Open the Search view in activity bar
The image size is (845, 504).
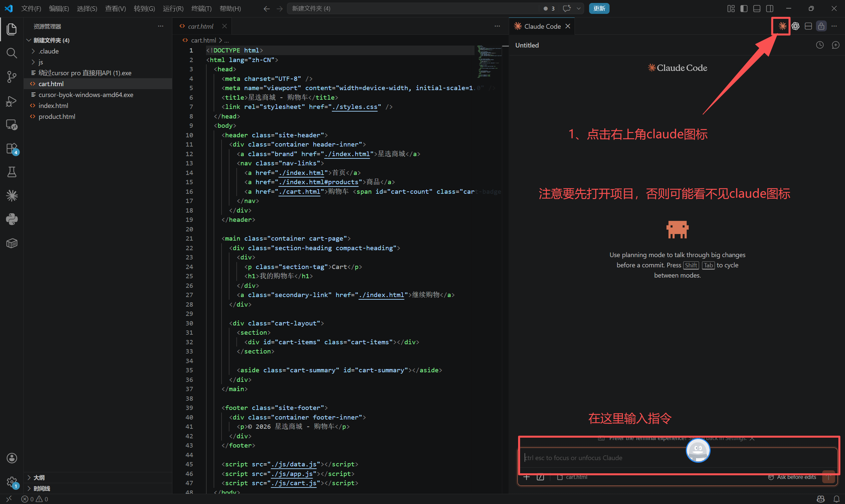12,53
